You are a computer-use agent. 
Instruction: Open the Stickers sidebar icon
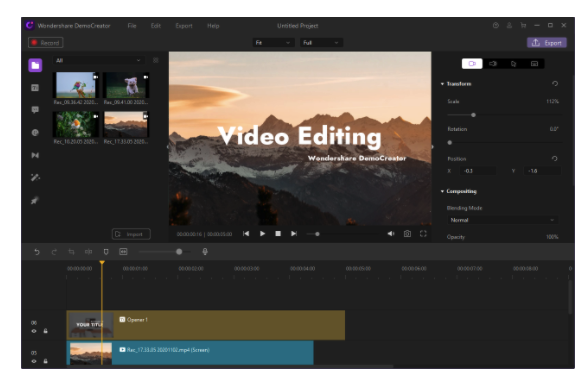[x=35, y=132]
